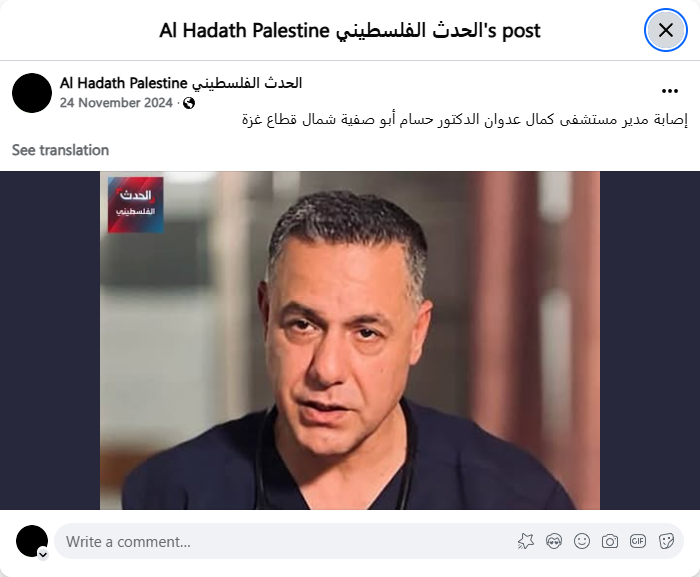The width and height of the screenshot is (700, 577).
Task: Open the sticker picker for the comment
Action: [666, 541]
